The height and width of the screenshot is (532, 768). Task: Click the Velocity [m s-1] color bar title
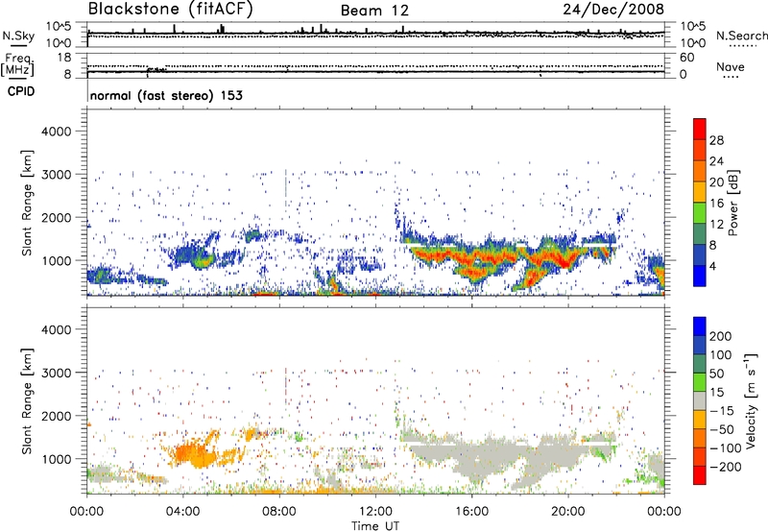[751, 400]
